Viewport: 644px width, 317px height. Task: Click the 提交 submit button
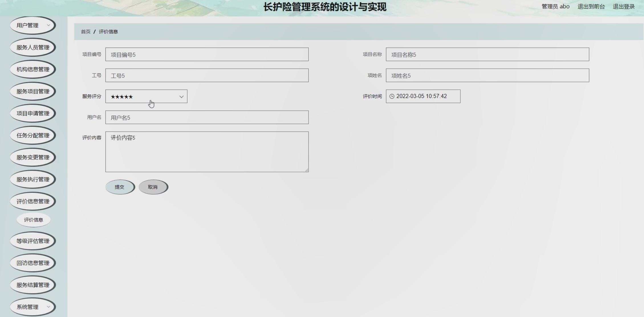click(x=120, y=187)
